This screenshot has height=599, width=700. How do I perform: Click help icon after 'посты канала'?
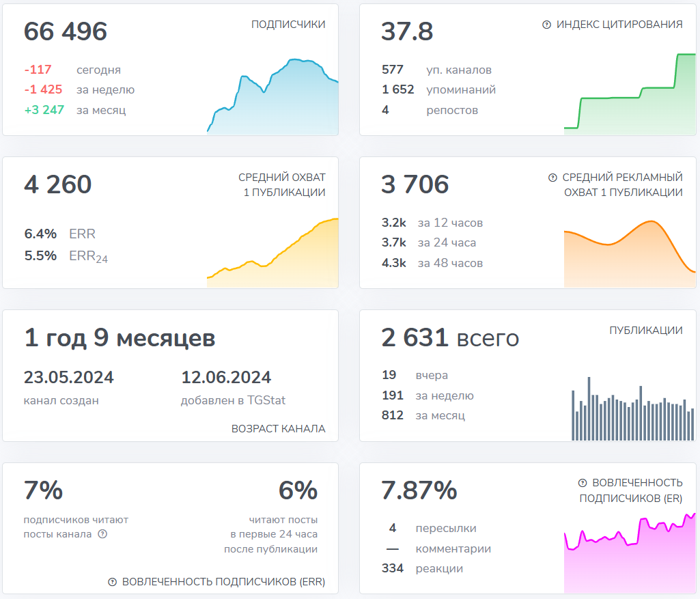pyautogui.click(x=102, y=534)
